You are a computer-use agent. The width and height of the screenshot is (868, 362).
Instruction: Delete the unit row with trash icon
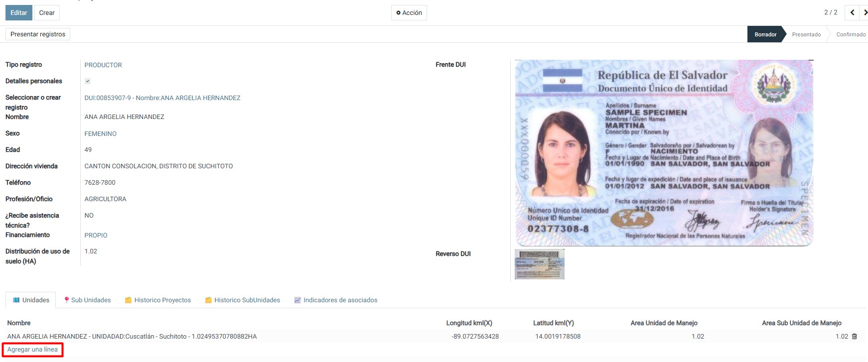[x=854, y=337]
